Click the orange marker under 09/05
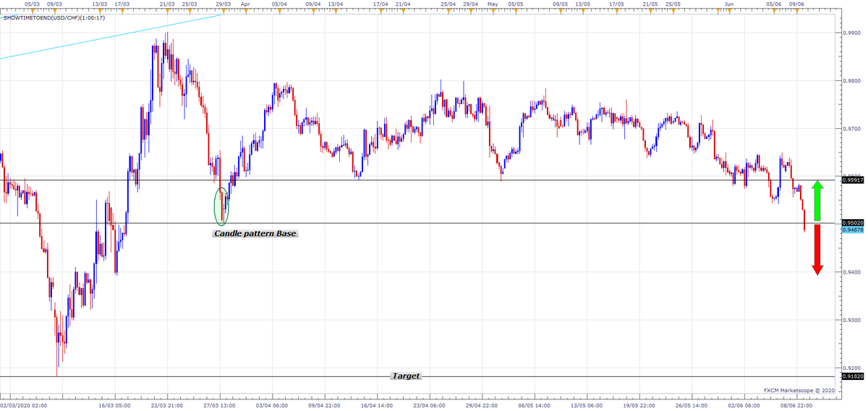 coord(561,11)
